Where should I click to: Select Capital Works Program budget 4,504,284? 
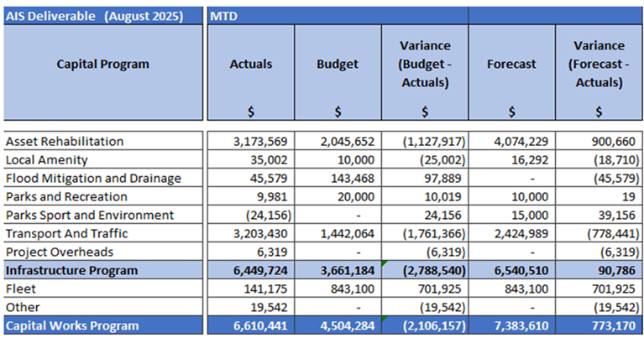(x=338, y=325)
